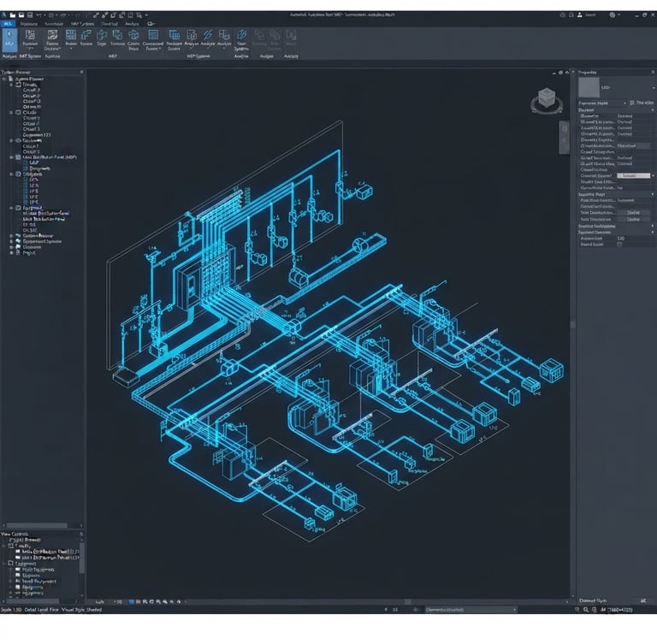The image size is (657, 644).
Task: Open dropdown arrow beside highlighted Properties field
Action: pyautogui.click(x=653, y=175)
